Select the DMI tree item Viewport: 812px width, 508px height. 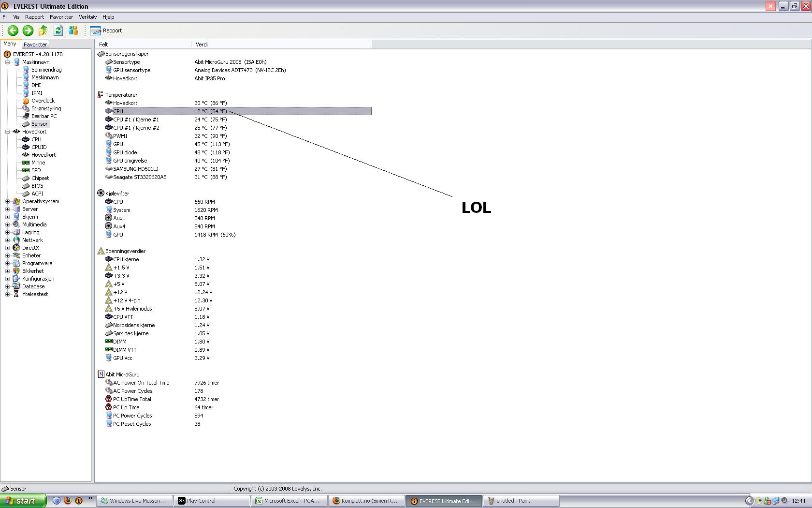(x=36, y=85)
